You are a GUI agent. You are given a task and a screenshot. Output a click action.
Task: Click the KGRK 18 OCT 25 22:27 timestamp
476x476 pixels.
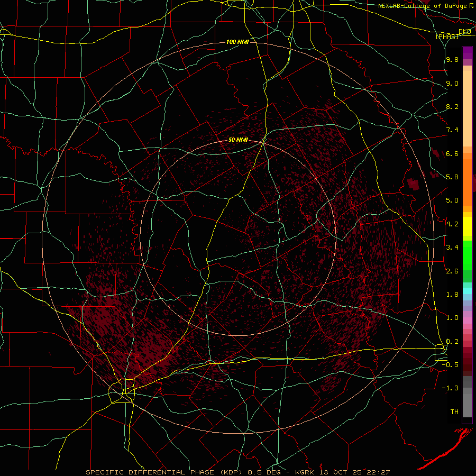click(x=343, y=472)
